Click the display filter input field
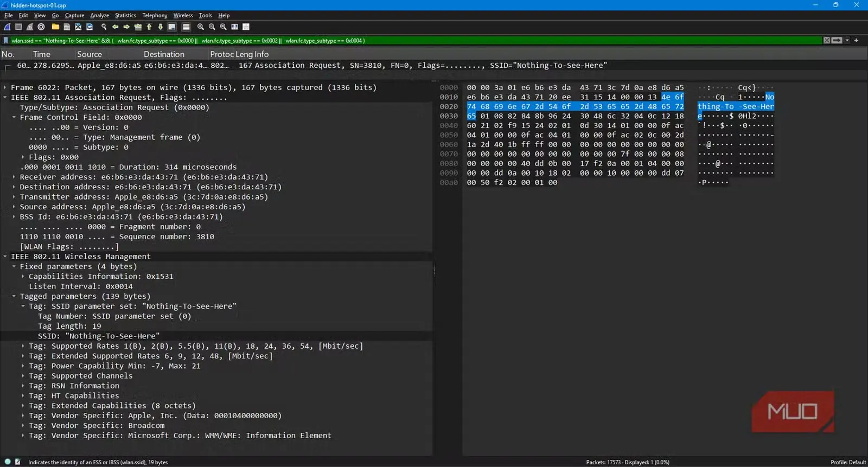This screenshot has width=868, height=467. pyautogui.click(x=415, y=41)
